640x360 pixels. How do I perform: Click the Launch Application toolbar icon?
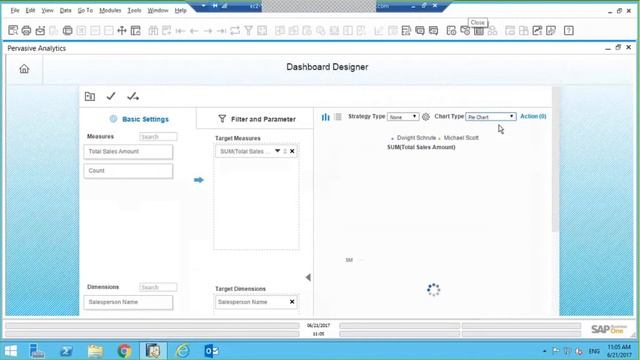click(x=67, y=30)
